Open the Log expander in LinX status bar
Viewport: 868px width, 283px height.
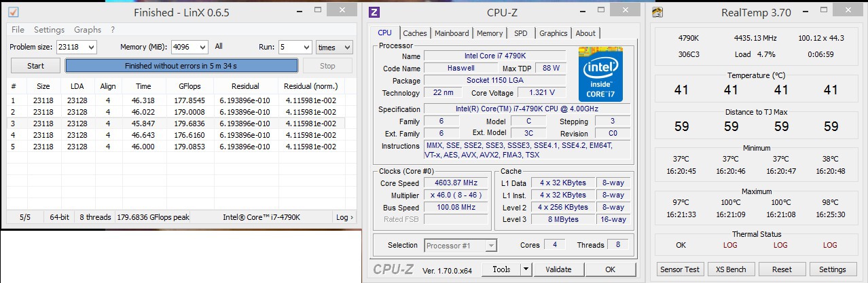coord(344,217)
